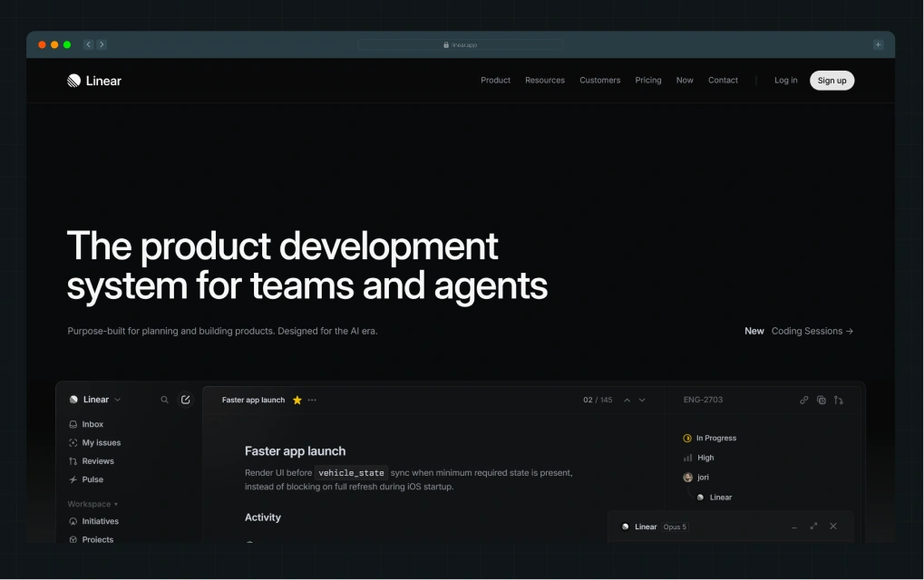Screen dimensions: 924x580
Task: Click the Linear agent under jori
Action: pyautogui.click(x=715, y=497)
